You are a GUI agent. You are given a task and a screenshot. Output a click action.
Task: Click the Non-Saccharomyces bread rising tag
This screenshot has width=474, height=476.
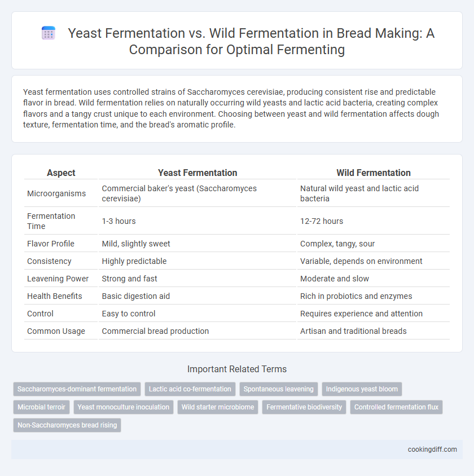tap(67, 425)
